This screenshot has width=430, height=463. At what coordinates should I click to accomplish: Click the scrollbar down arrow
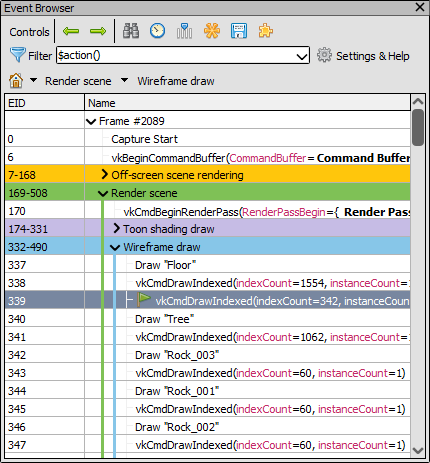pos(418,451)
